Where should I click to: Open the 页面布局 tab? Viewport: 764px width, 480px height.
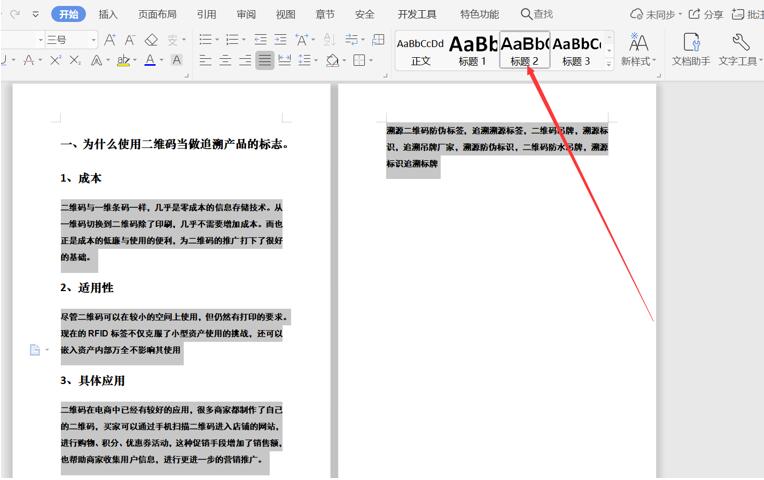tap(157, 14)
